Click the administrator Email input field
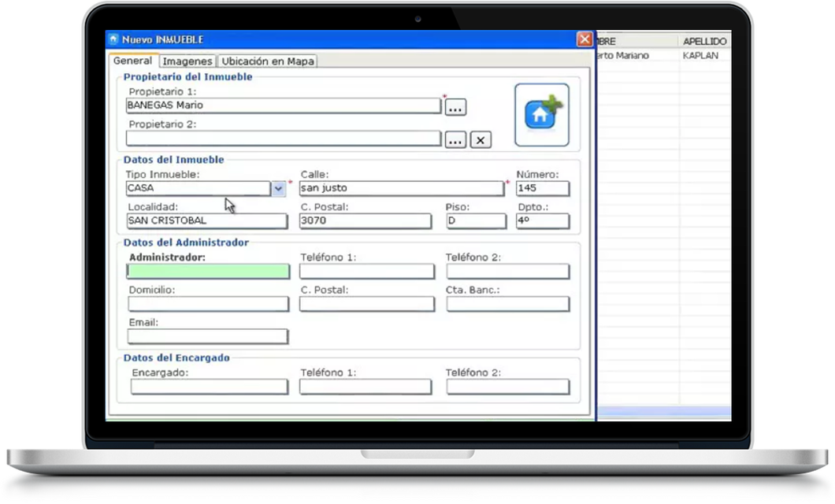The width and height of the screenshot is (835, 504). pos(208,337)
